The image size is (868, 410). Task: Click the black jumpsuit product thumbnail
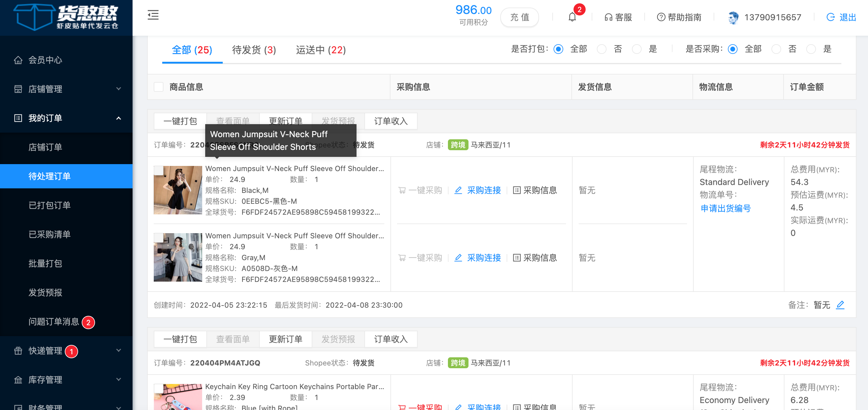178,190
